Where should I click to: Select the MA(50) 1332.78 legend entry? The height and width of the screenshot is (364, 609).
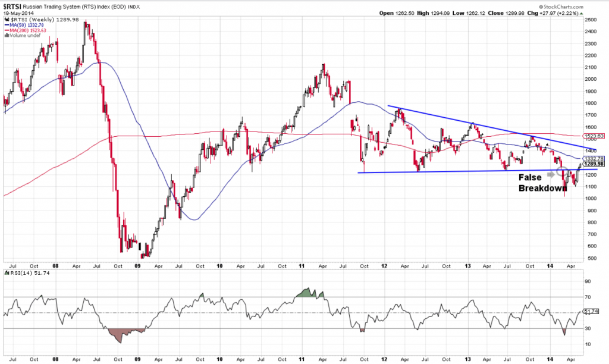(27, 25)
